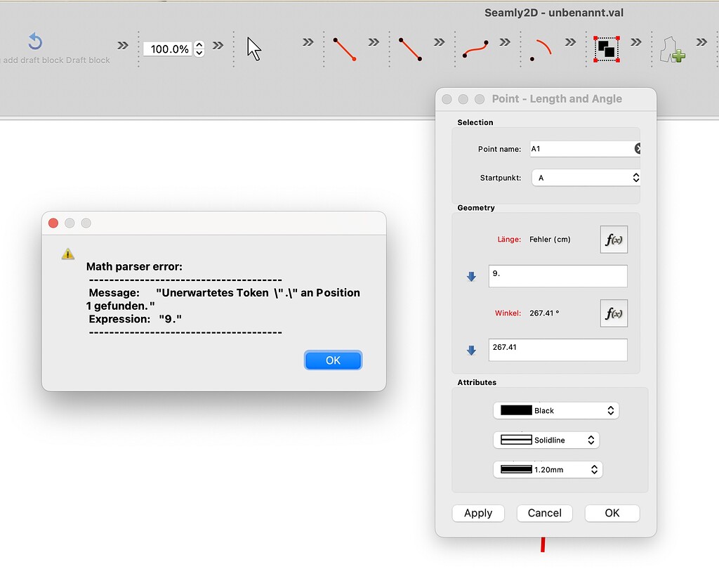The height and width of the screenshot is (588, 719).
Task: Edit the angle value 267.41 field
Action: 558,350
